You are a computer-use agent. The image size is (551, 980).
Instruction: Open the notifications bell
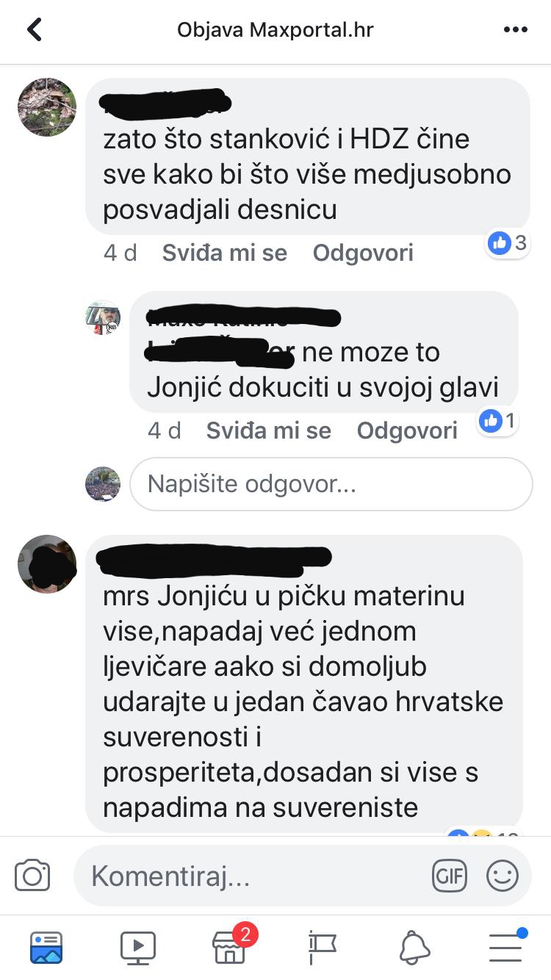pyautogui.click(x=414, y=948)
